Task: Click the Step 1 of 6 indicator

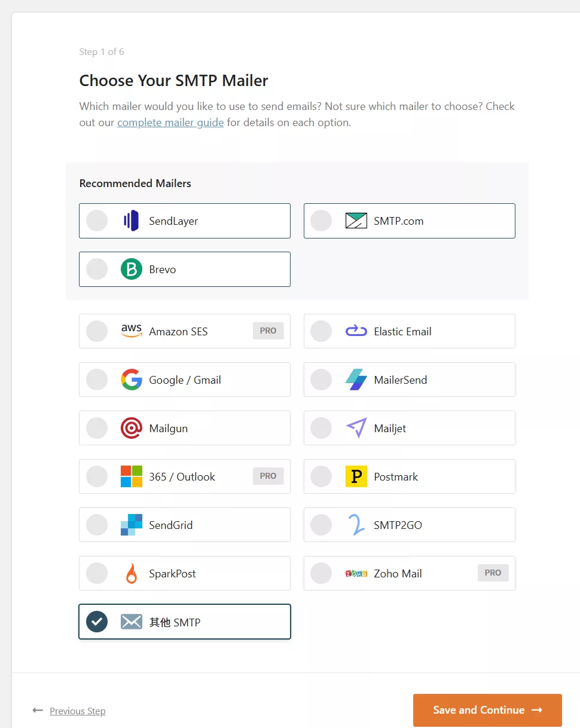Action: coord(102,52)
